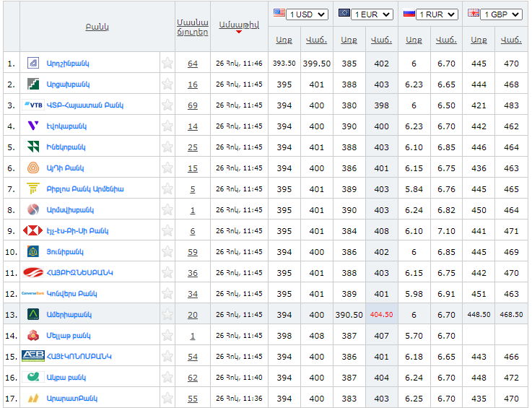Click the Byblos Bank Armenia logo
The width and height of the screenshot is (532, 408).
coord(33,188)
